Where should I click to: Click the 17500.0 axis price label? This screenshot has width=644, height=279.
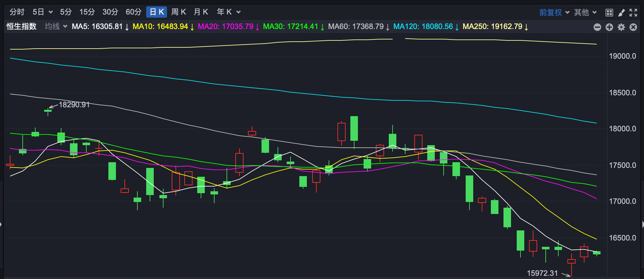tap(623, 165)
